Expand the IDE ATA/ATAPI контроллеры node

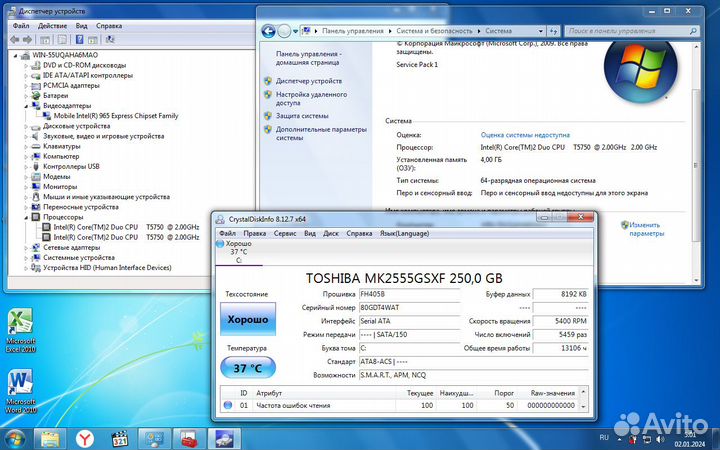click(26, 76)
